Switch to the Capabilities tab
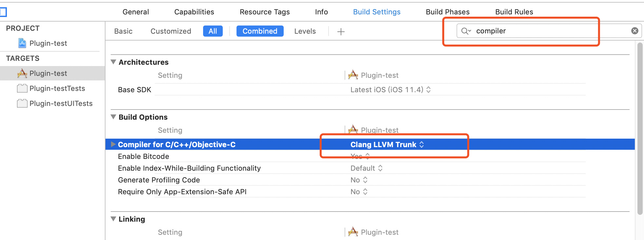The height and width of the screenshot is (240, 644). 194,12
